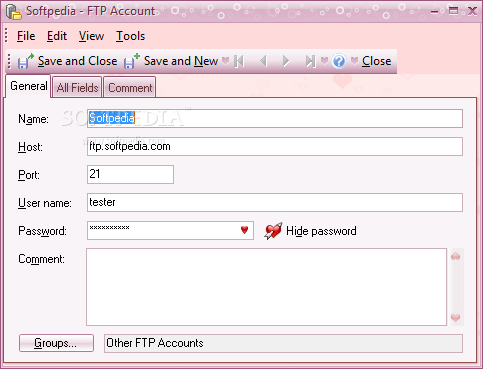Viewport: 483px width, 369px height.
Task: Open the View menu
Action: 91,36
